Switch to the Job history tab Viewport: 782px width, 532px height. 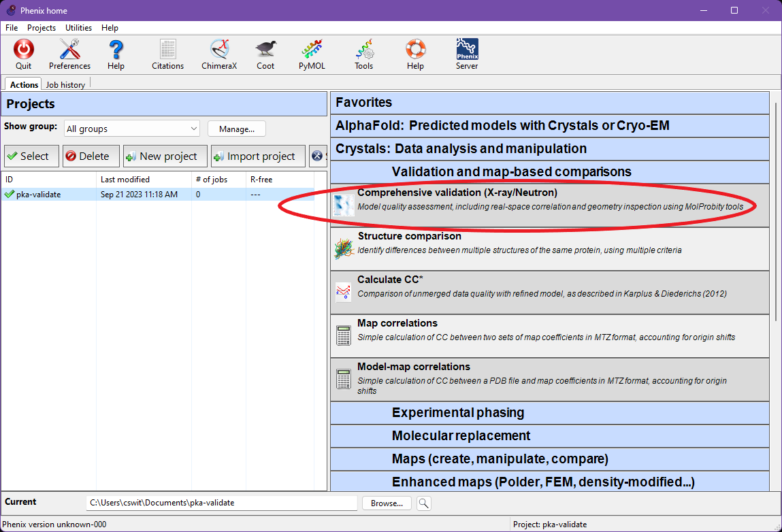(65, 85)
